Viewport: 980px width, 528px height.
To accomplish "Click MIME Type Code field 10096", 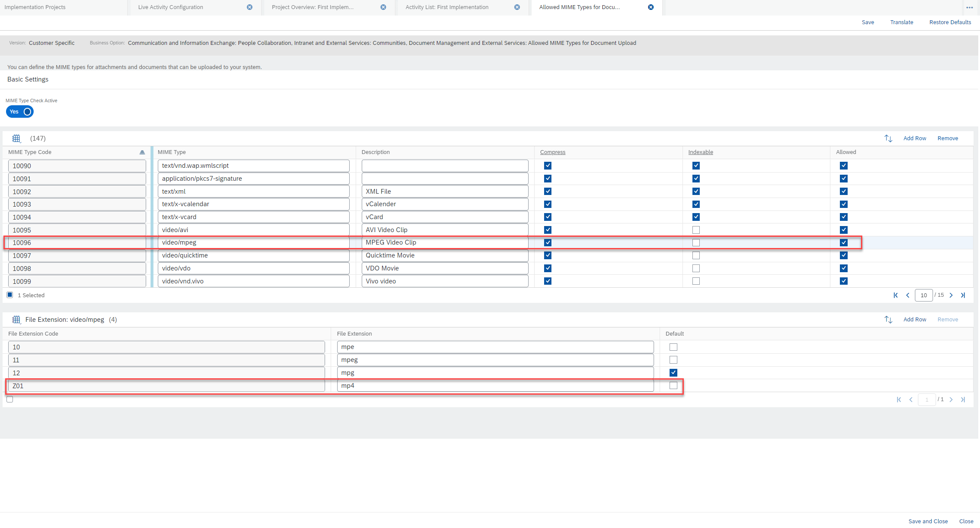I will [x=77, y=243].
